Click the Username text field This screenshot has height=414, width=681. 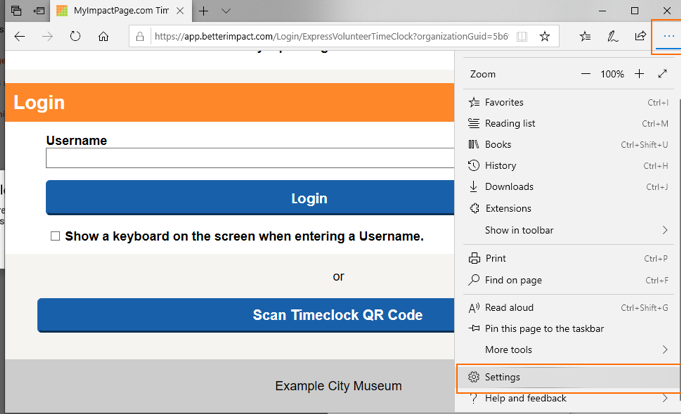pos(250,158)
